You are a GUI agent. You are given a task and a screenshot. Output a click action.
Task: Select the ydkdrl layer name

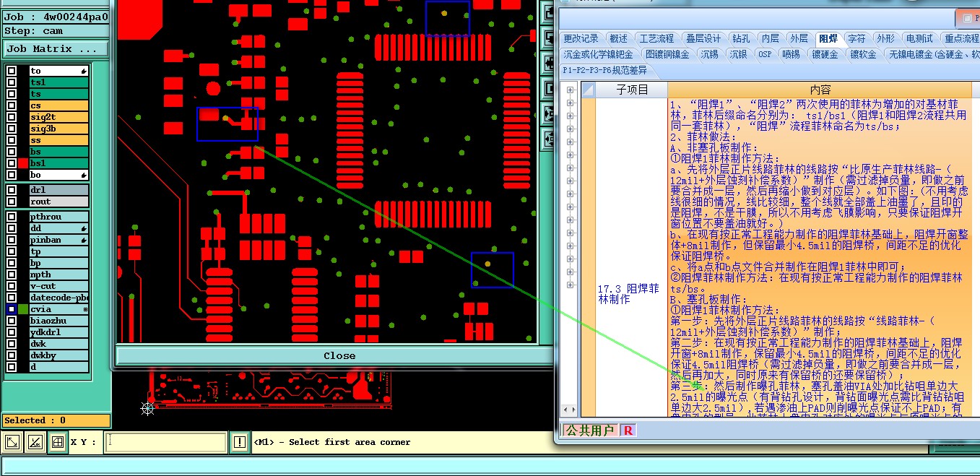click(58, 332)
